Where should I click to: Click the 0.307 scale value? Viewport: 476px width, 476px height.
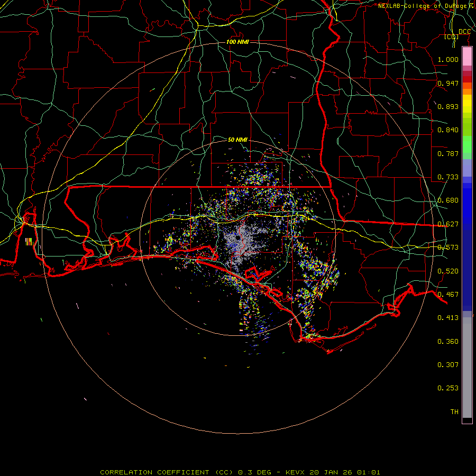point(448,365)
